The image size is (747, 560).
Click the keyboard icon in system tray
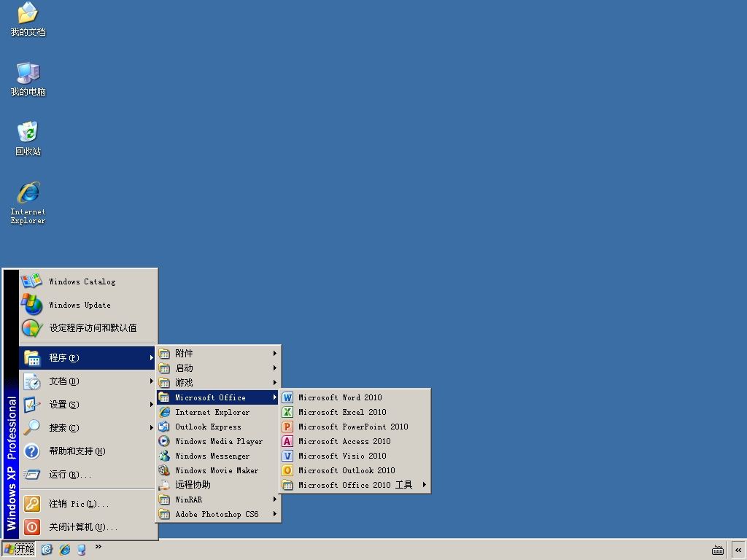[718, 550]
